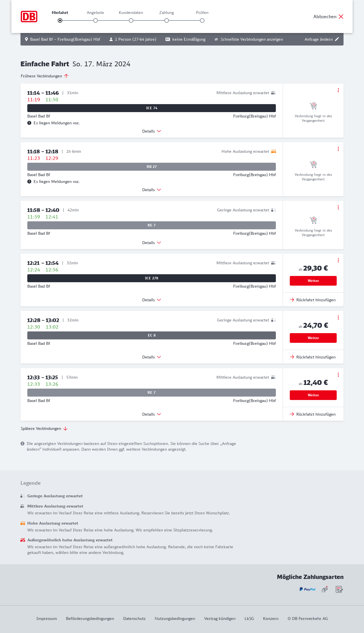Click the PayPal payment icon

[x=307, y=589]
